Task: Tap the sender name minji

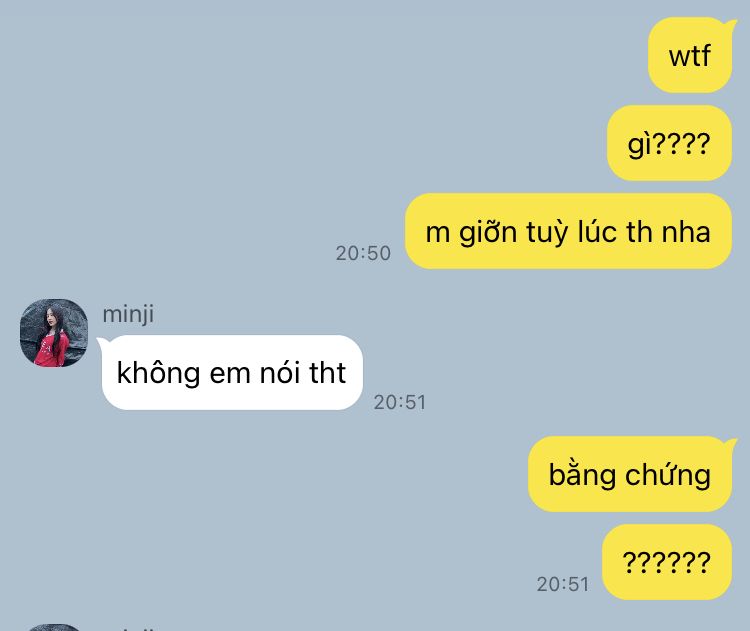Action: [128, 314]
